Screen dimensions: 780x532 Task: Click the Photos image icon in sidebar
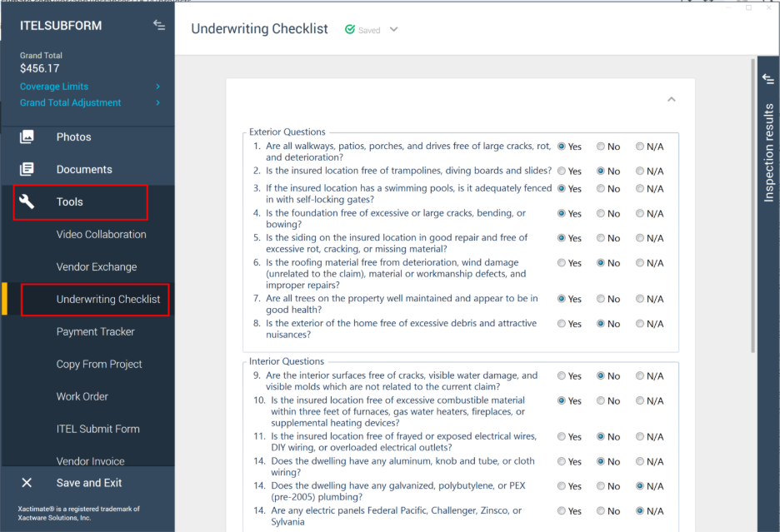[27, 137]
